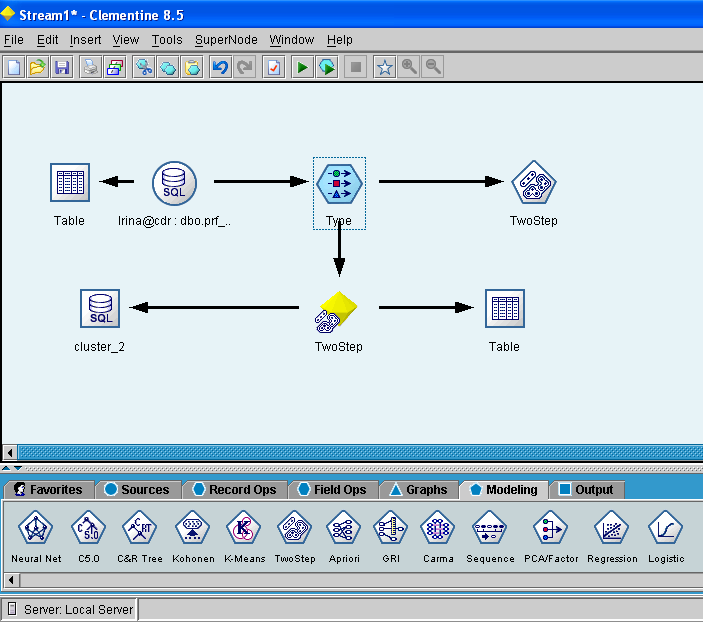Image resolution: width=703 pixels, height=622 pixels.
Task: Stop execution using the square stop button
Action: pos(356,67)
